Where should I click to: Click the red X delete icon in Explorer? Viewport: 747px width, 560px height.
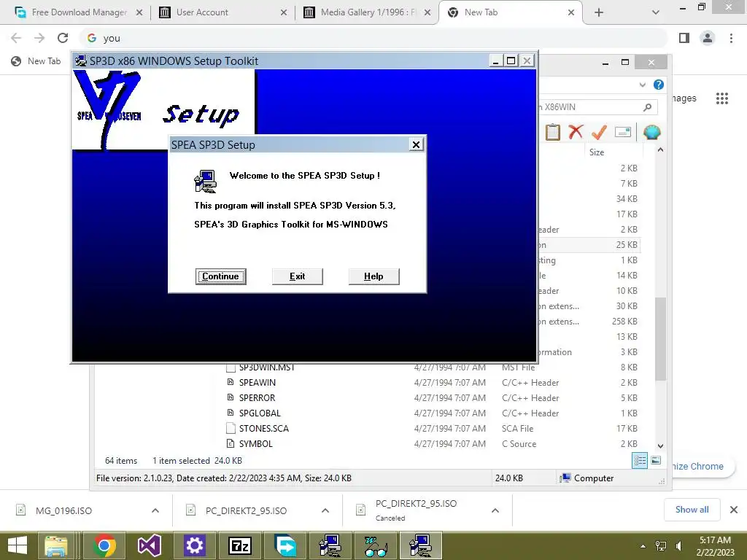pos(576,131)
